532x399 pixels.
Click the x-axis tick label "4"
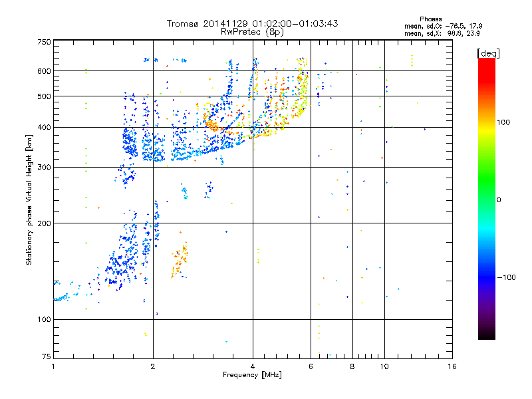click(x=253, y=366)
